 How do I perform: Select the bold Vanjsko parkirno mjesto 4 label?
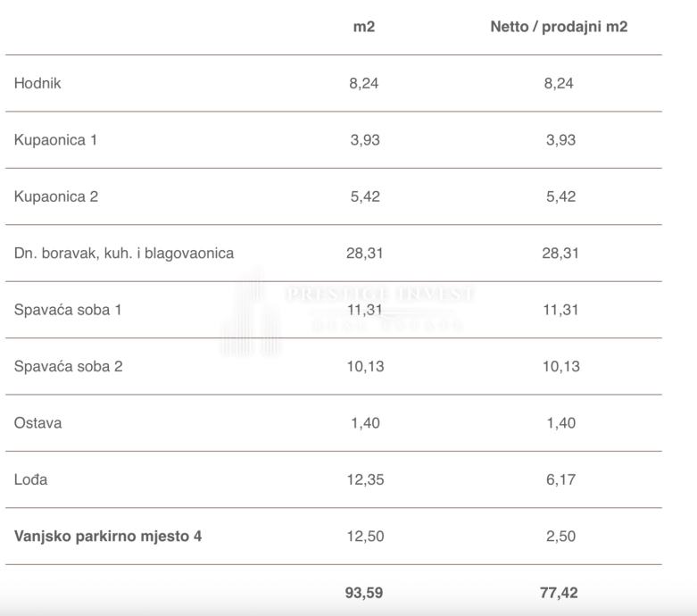click(108, 537)
